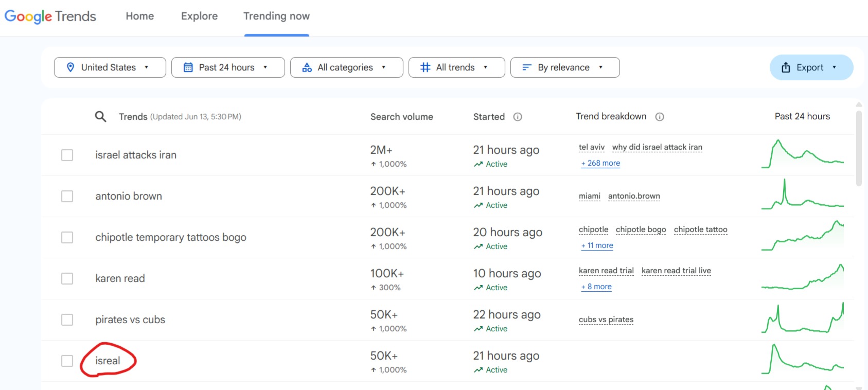This screenshot has height=390, width=868.
Task: Open the Export dropdown menu
Action: click(x=811, y=67)
